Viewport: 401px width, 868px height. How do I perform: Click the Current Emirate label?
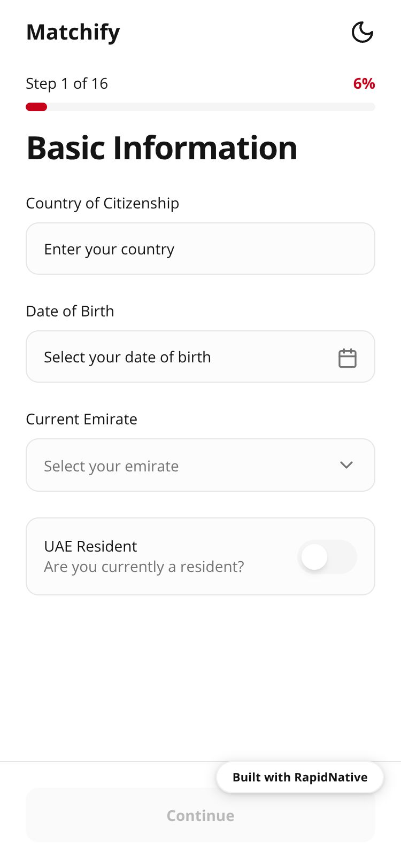pyautogui.click(x=82, y=419)
